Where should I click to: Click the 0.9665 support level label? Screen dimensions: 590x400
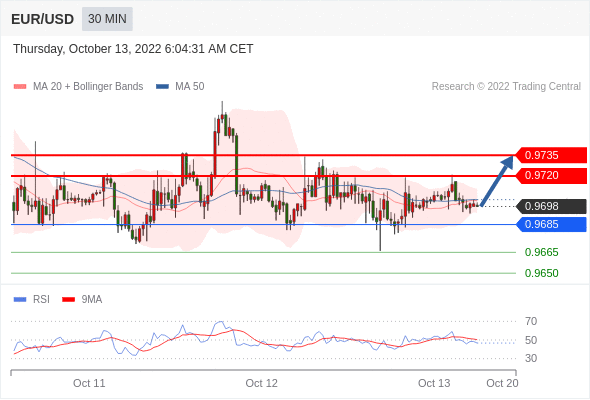tap(541, 252)
